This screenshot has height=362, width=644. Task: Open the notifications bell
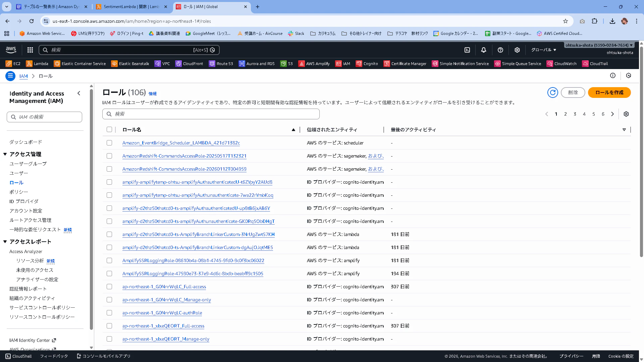point(484,50)
